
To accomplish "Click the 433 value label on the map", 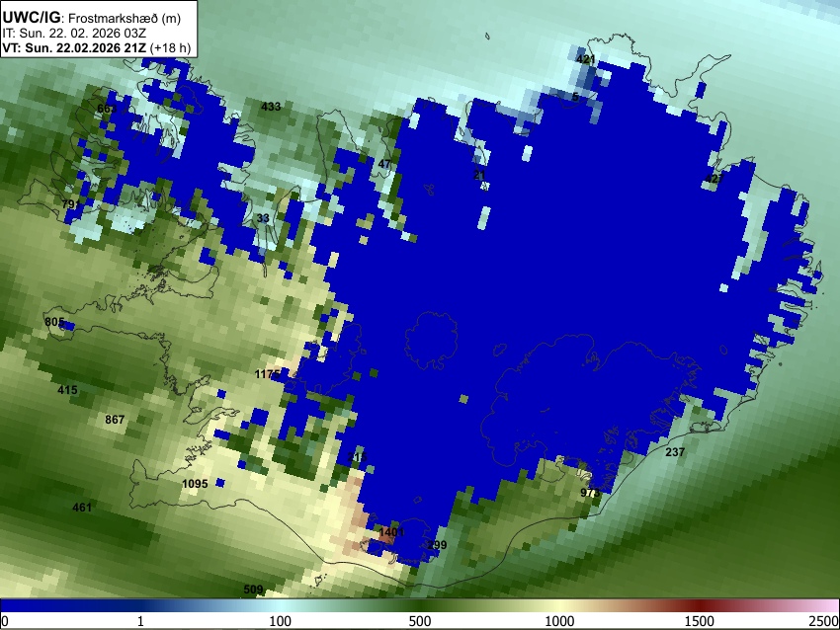I will coord(271,107).
